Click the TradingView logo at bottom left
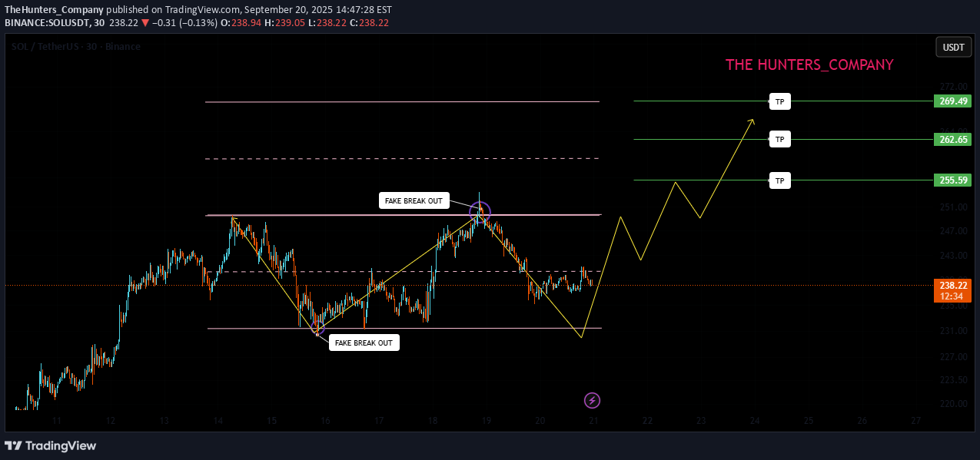 (x=51, y=445)
